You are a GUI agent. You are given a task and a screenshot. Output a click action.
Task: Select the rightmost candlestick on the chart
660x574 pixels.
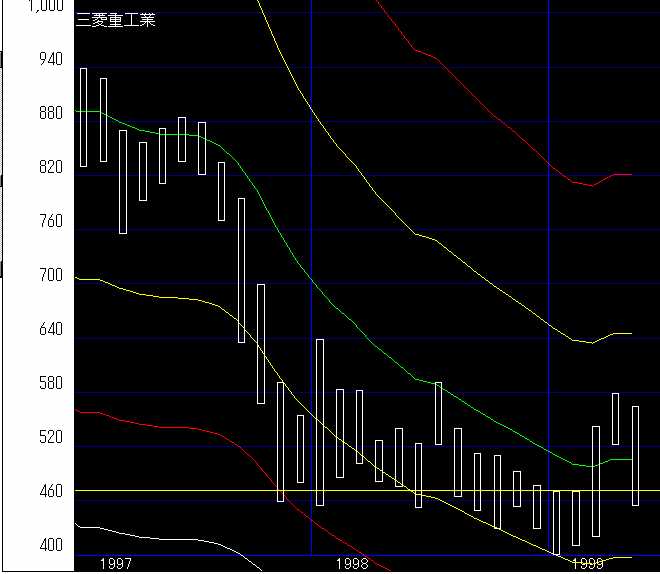point(635,455)
